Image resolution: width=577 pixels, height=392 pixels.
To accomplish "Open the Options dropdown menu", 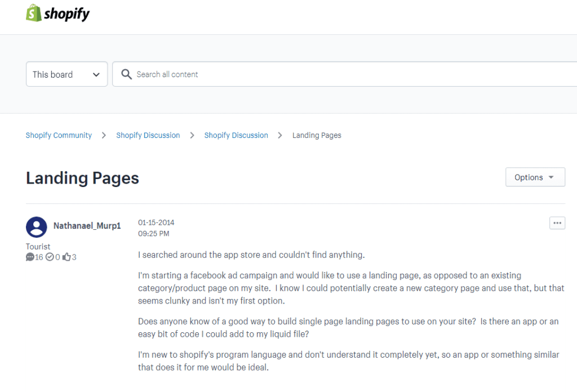I will pos(535,177).
